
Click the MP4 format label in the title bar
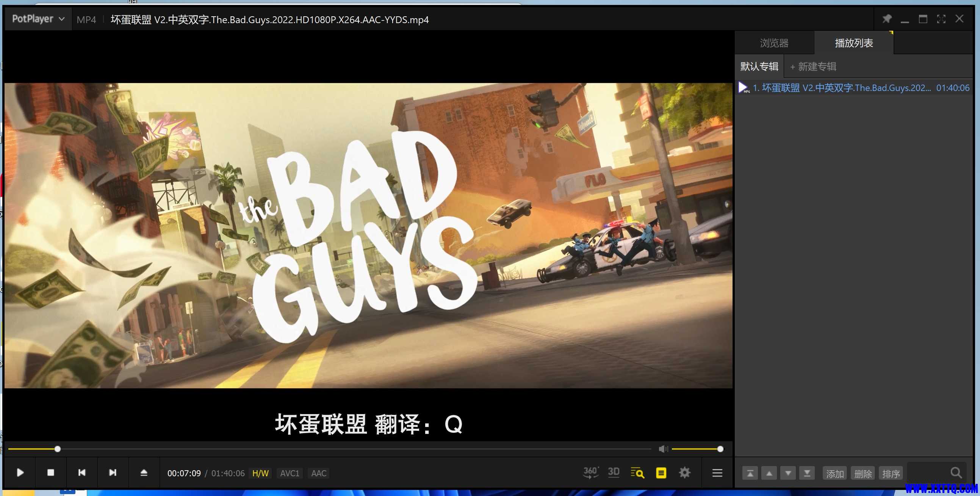[86, 20]
